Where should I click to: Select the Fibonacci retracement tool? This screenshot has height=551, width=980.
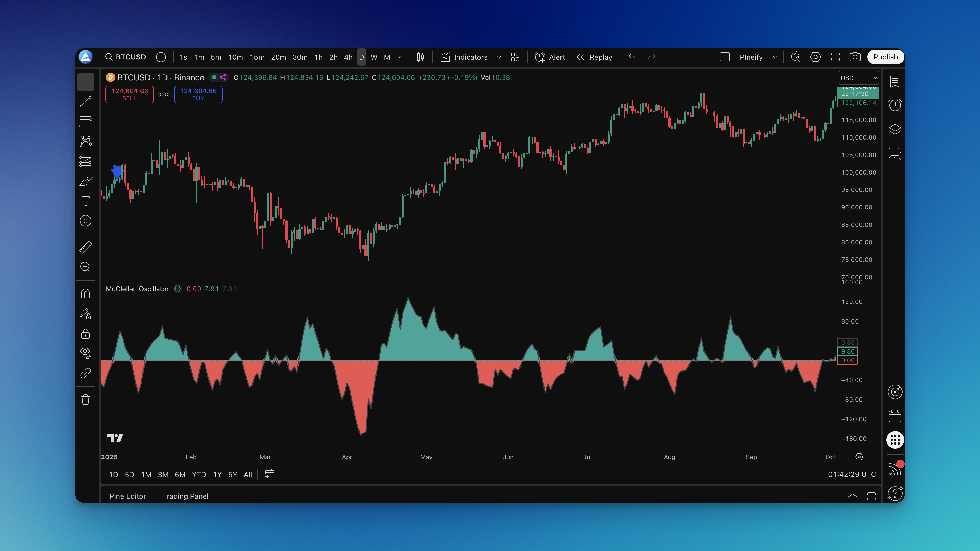[x=86, y=121]
